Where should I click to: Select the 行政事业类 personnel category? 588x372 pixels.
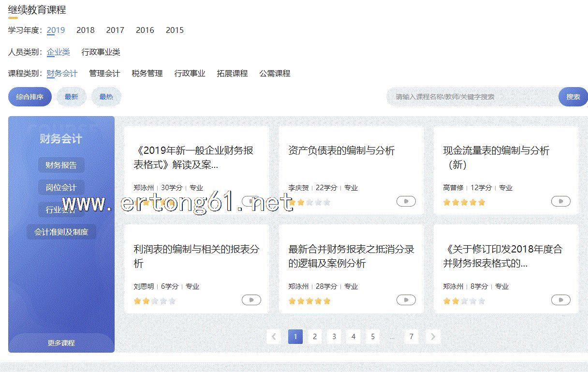101,52
